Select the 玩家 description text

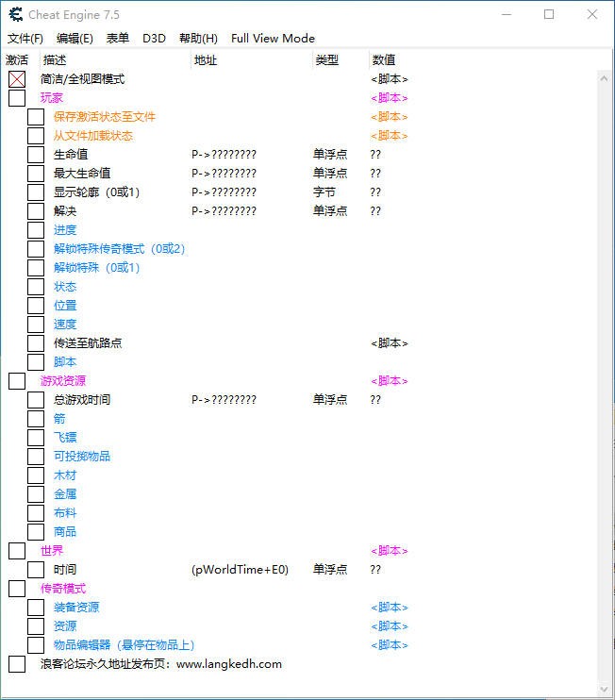pyautogui.click(x=52, y=98)
